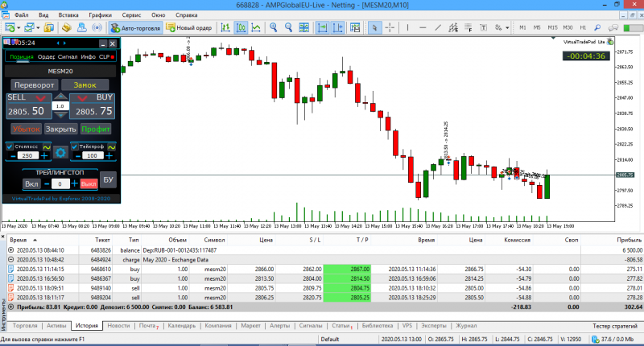
Task: Show Market Watch via yellow coins icon
Action: pos(49,27)
